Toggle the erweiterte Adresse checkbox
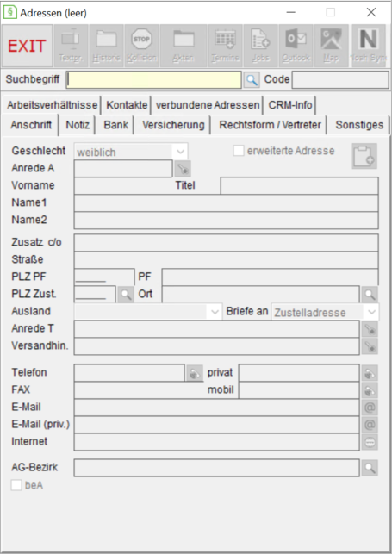 (x=239, y=151)
